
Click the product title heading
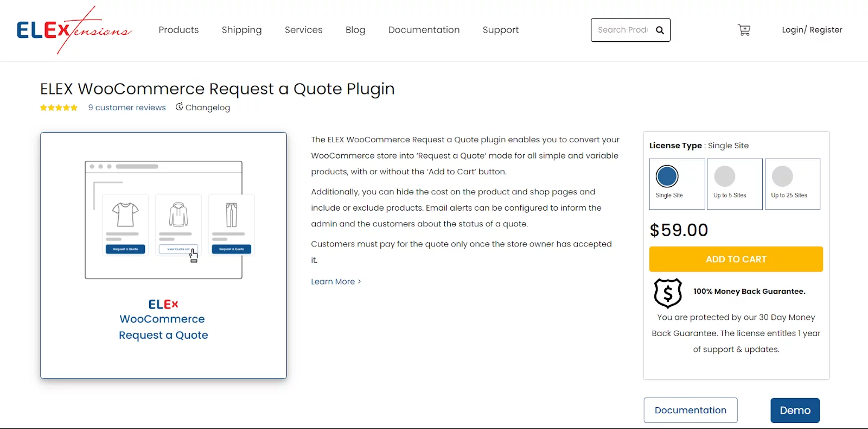(218, 89)
